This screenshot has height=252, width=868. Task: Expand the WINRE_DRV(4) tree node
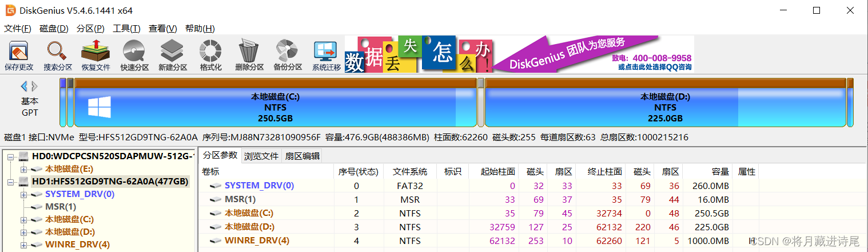point(23,245)
